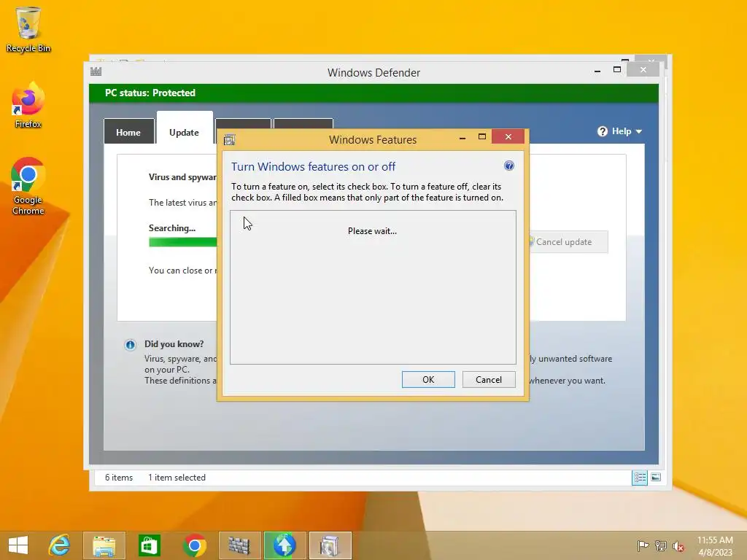Viewport: 747px width, 560px height.
Task: Open the Google Chrome desktop shortcut
Action: (28, 186)
